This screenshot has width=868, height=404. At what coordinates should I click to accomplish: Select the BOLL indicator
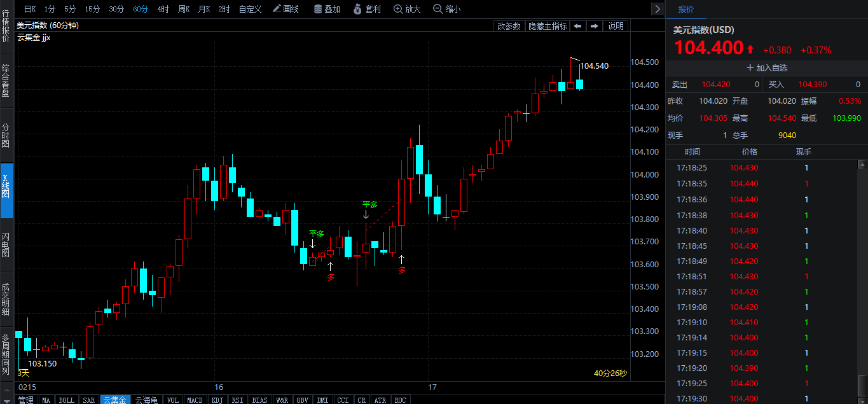coord(66,400)
